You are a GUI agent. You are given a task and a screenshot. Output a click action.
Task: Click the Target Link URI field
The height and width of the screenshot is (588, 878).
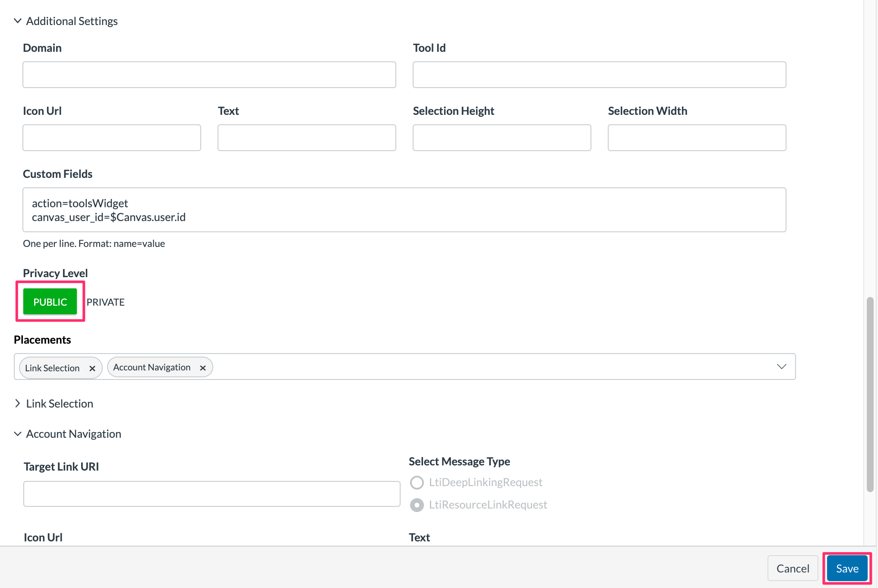tap(212, 493)
